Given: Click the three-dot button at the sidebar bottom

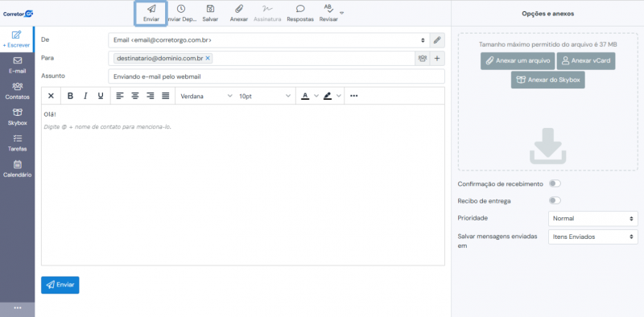Looking at the screenshot, I should point(17,308).
